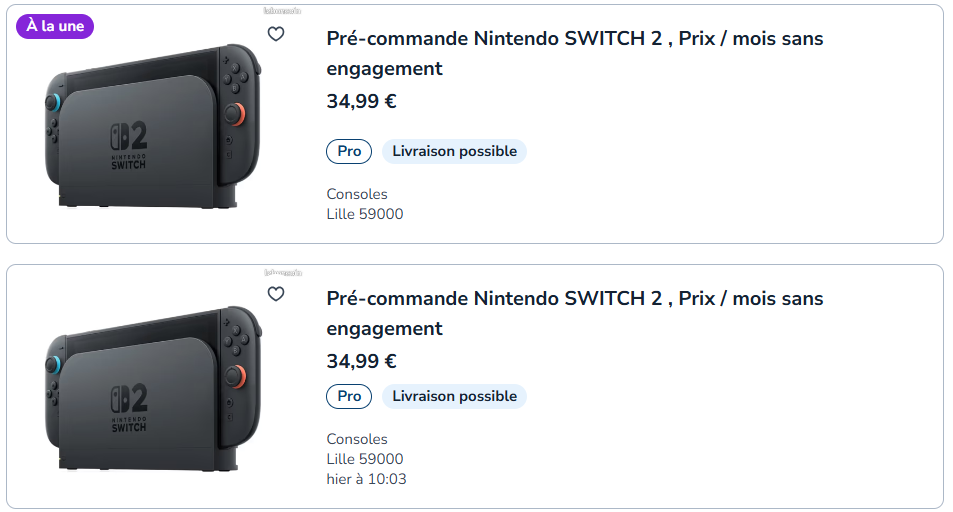Click the 34,99 € price on featured listing
The image size is (953, 512).
point(362,101)
